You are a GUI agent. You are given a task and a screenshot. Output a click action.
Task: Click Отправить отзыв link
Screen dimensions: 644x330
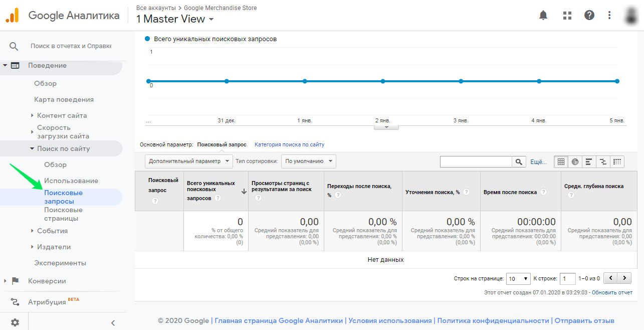point(584,320)
